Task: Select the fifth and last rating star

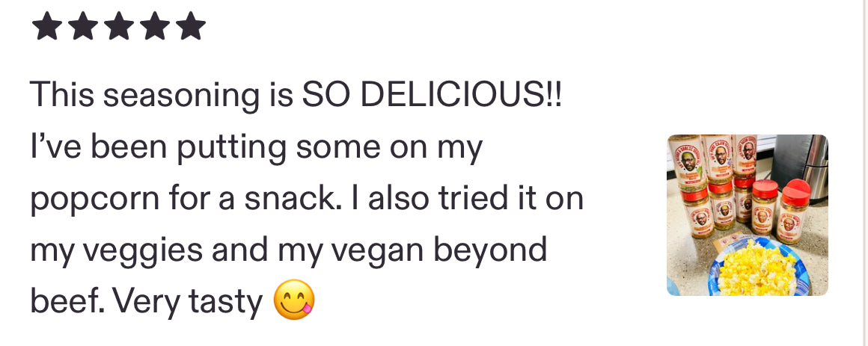Action: [x=191, y=26]
